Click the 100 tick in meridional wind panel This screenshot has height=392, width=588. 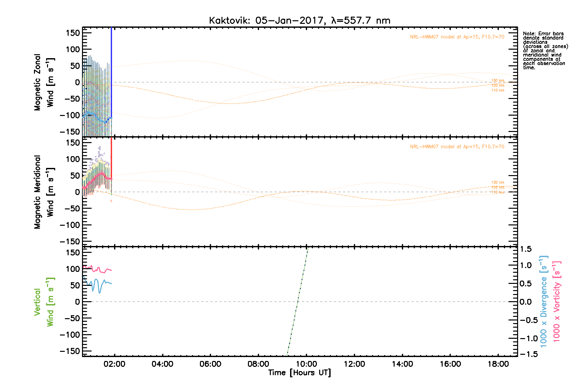(x=73, y=159)
